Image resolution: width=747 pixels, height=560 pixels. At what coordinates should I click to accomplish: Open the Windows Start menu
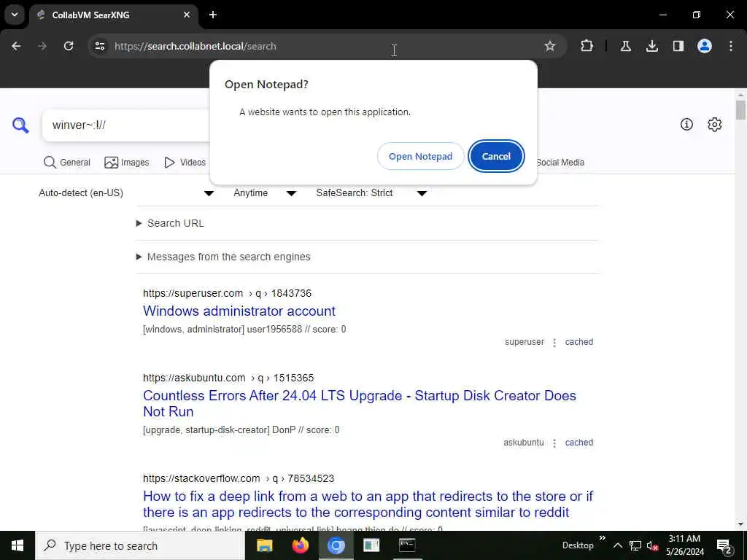tap(18, 545)
